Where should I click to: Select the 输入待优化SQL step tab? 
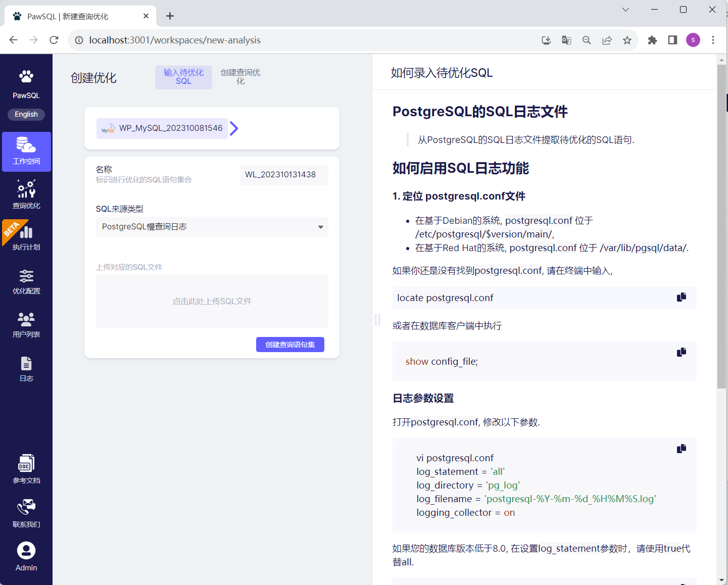point(183,77)
